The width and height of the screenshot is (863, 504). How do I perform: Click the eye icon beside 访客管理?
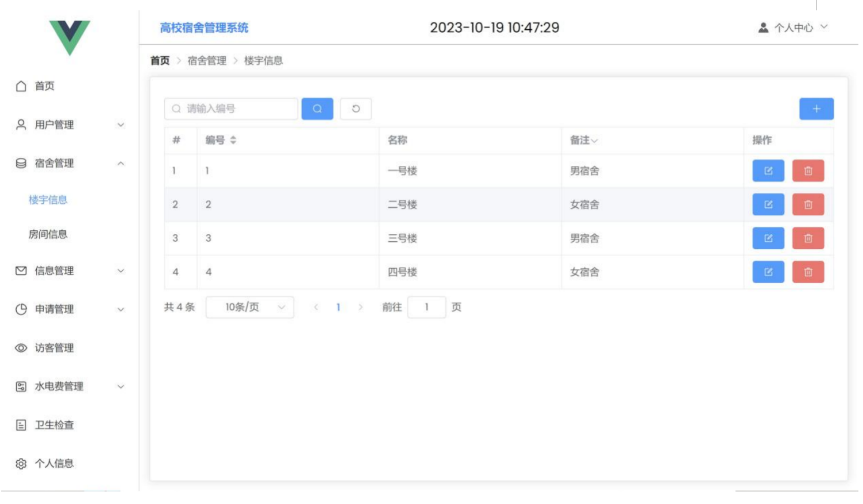click(x=21, y=348)
